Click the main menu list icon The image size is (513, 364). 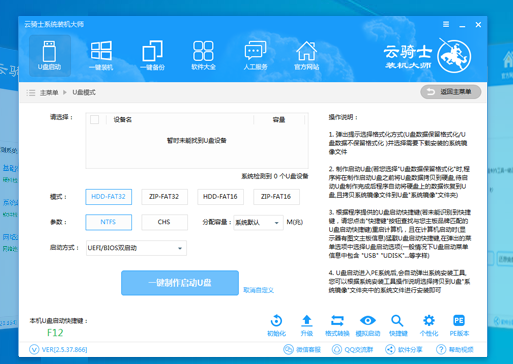click(x=31, y=93)
